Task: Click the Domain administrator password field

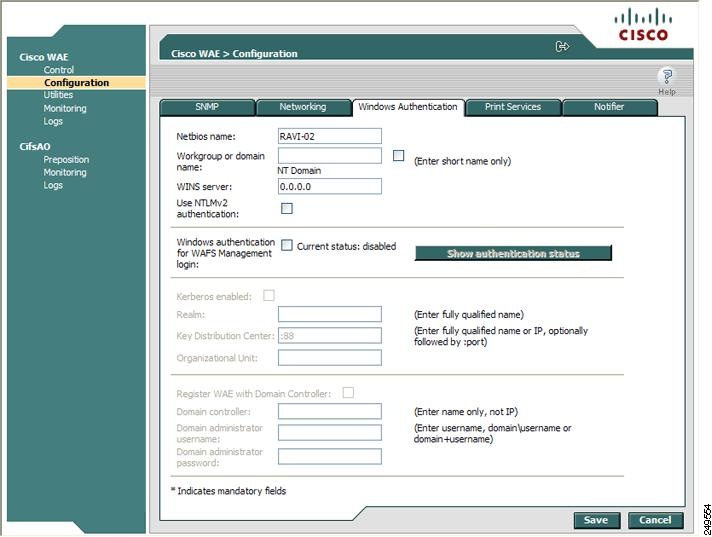Action: 330,456
